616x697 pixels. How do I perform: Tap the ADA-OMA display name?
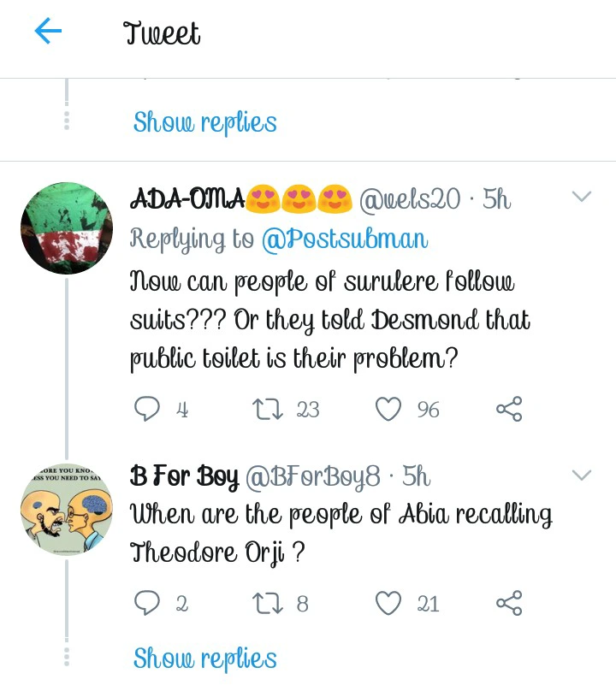tap(187, 199)
